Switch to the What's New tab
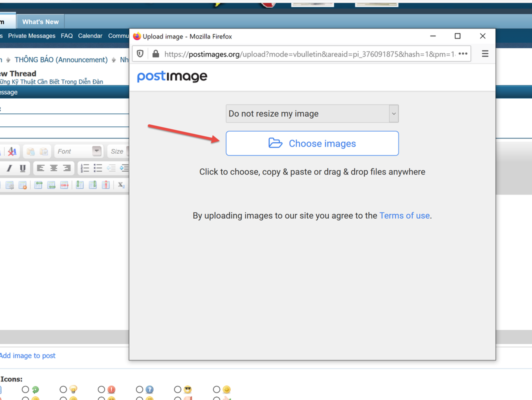The height and width of the screenshot is (400, 532). click(x=40, y=21)
